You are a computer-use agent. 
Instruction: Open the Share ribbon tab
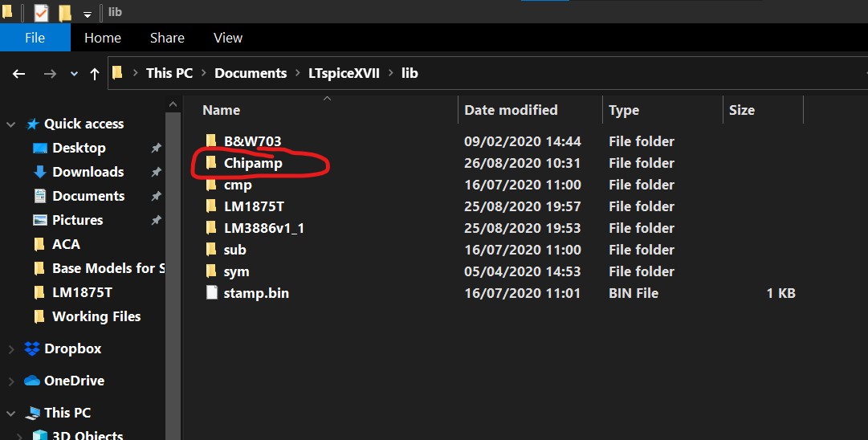click(167, 38)
